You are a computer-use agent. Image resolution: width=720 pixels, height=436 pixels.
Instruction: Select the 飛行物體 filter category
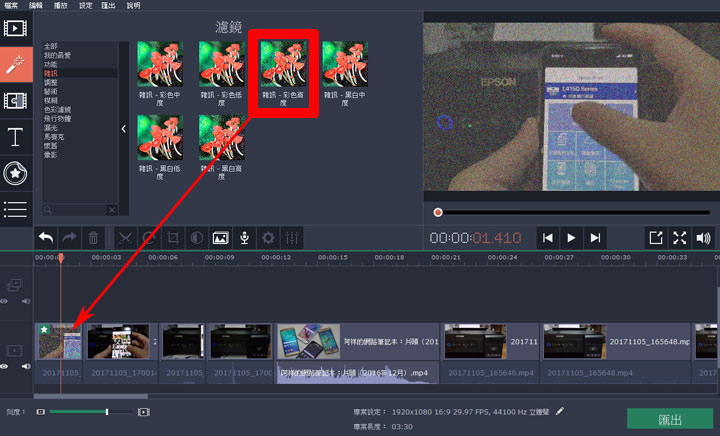tap(57, 118)
